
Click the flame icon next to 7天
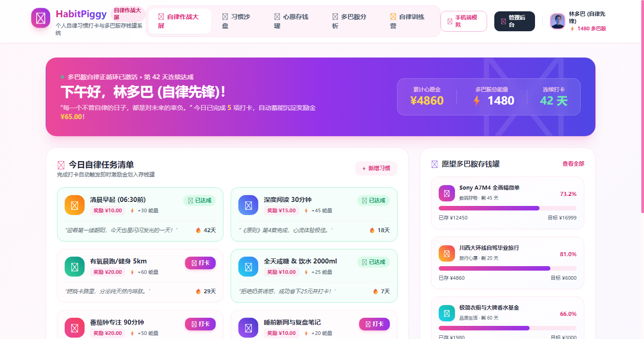point(375,291)
